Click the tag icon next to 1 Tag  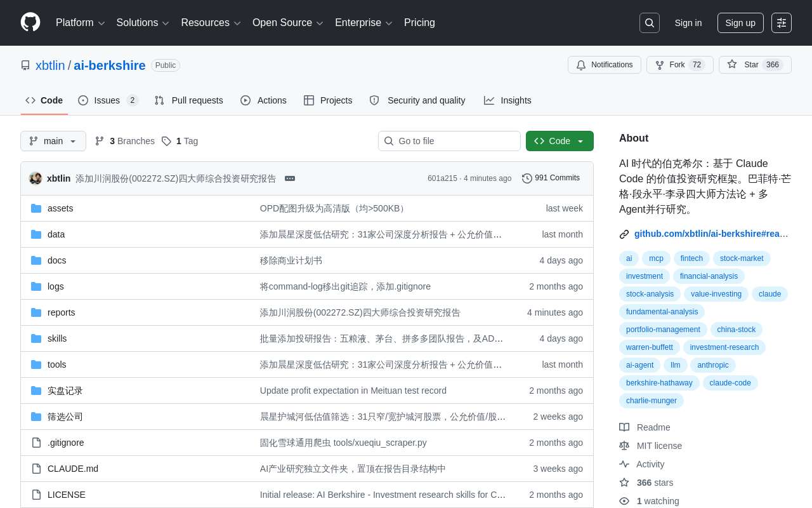(x=166, y=141)
